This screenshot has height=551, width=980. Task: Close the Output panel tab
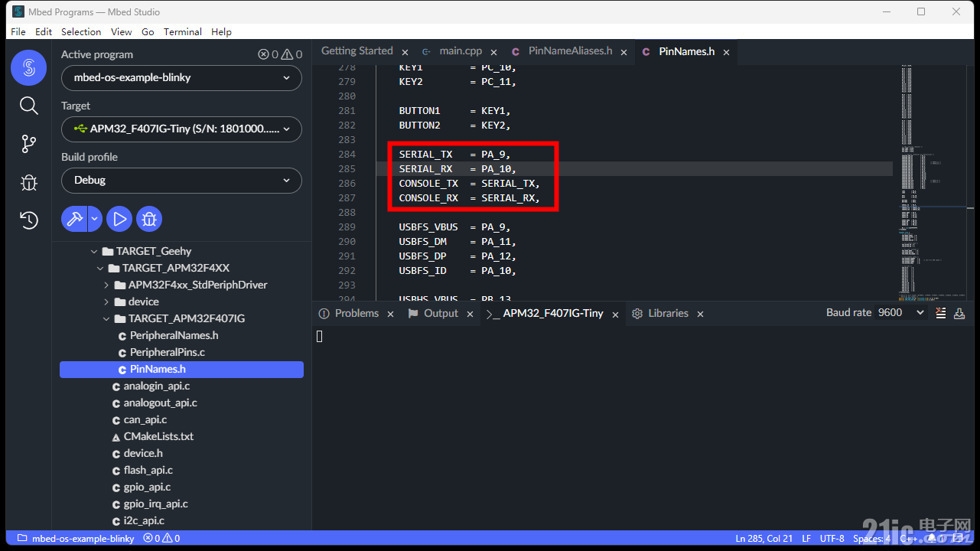pos(470,314)
